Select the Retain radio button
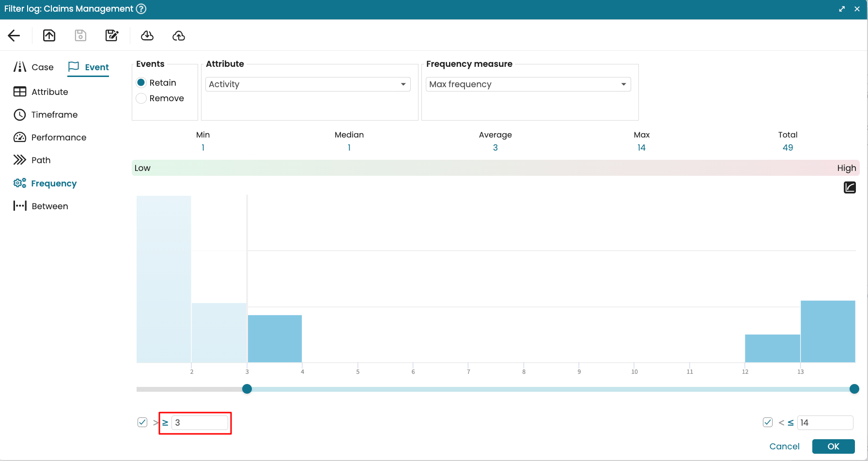868x461 pixels. pyautogui.click(x=141, y=83)
